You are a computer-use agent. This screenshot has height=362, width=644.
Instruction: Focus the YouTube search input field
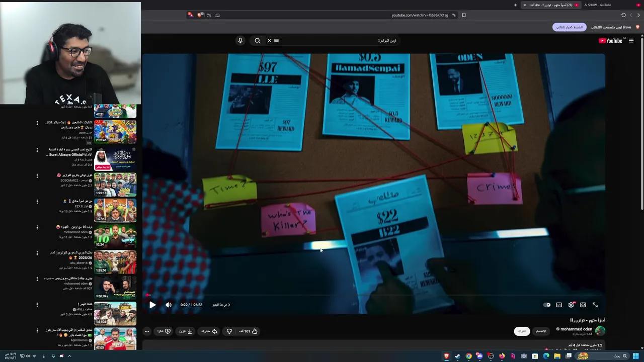coord(337,41)
